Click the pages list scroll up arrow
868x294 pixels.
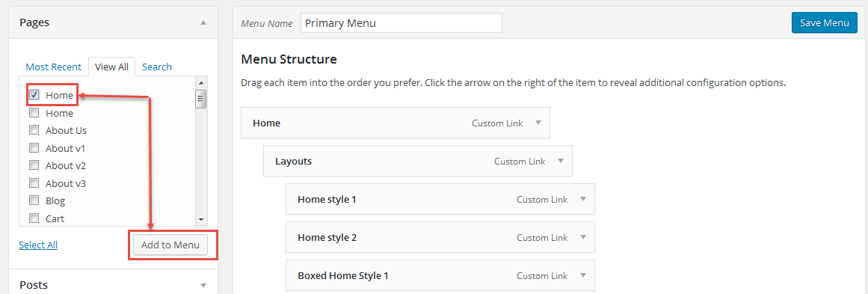click(201, 82)
